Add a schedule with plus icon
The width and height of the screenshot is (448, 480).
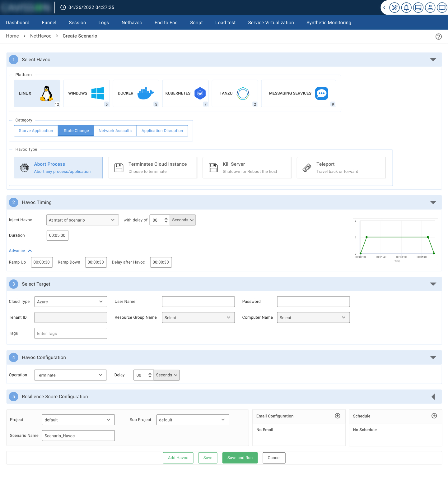coord(434,416)
